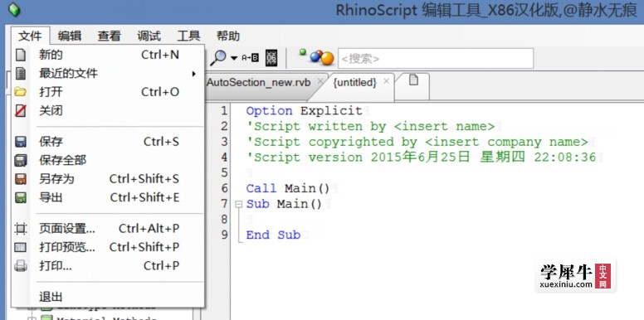The width and height of the screenshot is (644, 320).
Task: Click the 'End Sub' code line
Action: coord(273,235)
